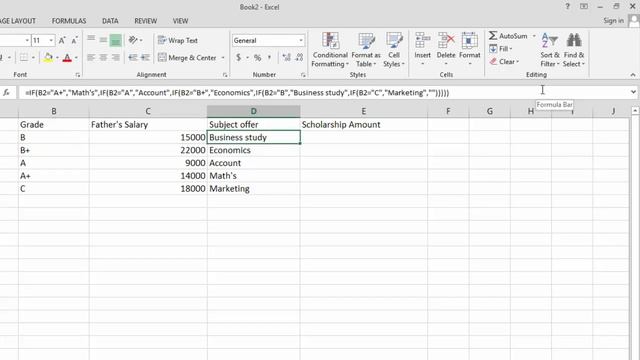Viewport: 640px width, 360px height.
Task: Toggle Align Left horizontal alignment
Action: 91,58
